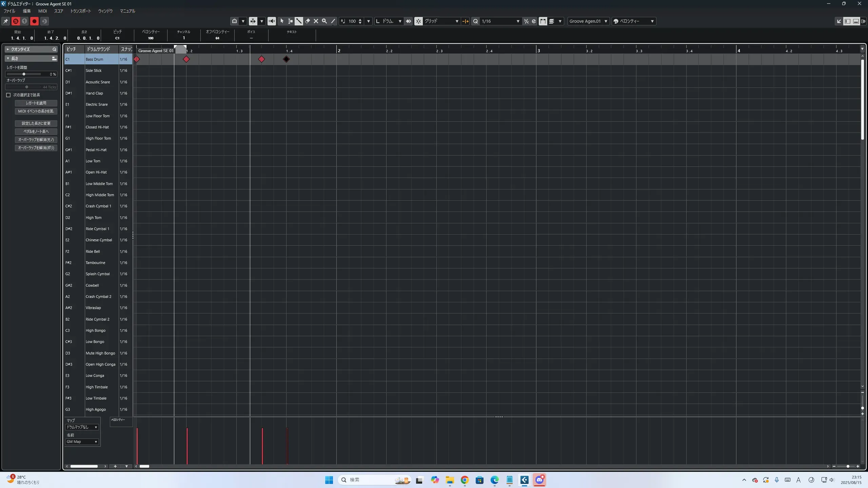Toggle acoustic feedback speaker icon
The width and height of the screenshot is (868, 488).
(x=272, y=21)
